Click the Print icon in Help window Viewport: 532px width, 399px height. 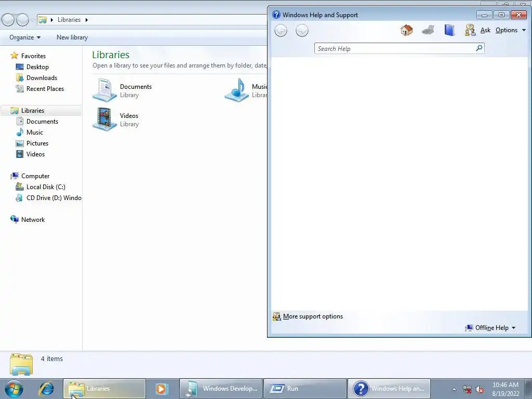pyautogui.click(x=428, y=30)
